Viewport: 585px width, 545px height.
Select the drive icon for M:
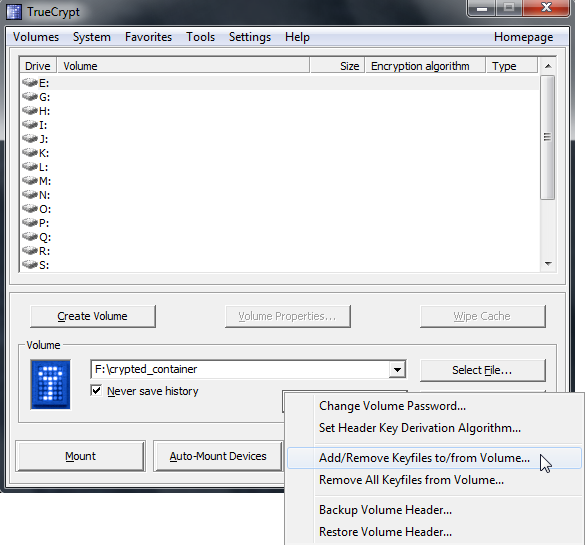coord(30,181)
